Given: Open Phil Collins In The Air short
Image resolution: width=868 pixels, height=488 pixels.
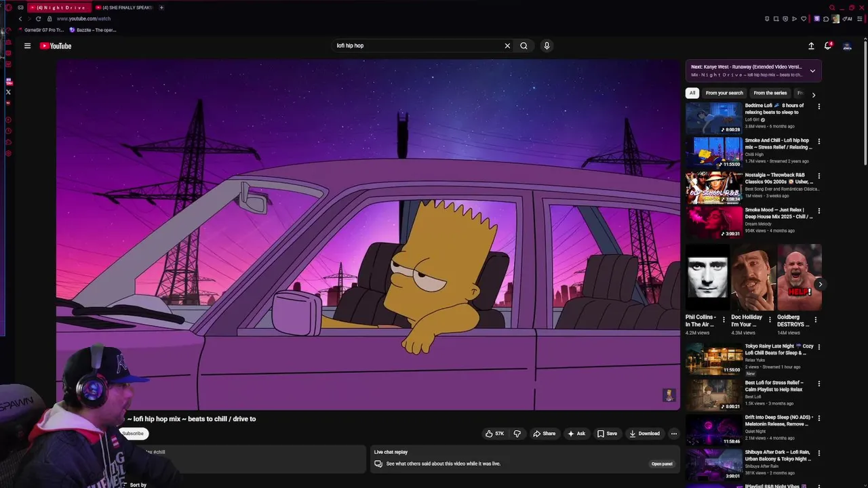Looking at the screenshot, I should (x=707, y=277).
